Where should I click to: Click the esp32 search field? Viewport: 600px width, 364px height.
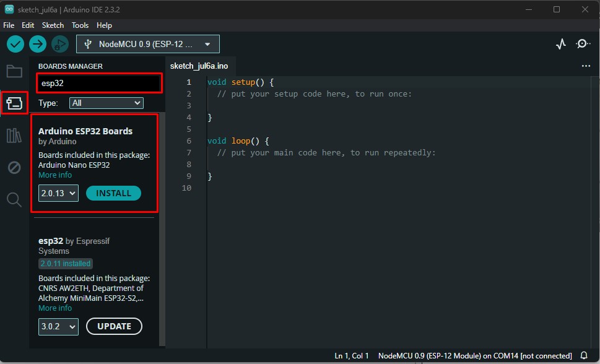tap(99, 82)
